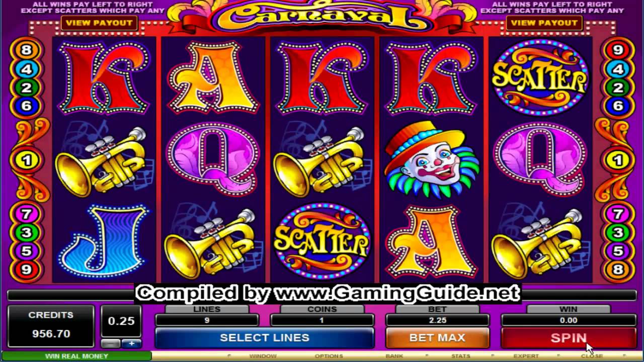Select payline 1 marker on left side
This screenshot has height=362, width=644.
point(27,161)
